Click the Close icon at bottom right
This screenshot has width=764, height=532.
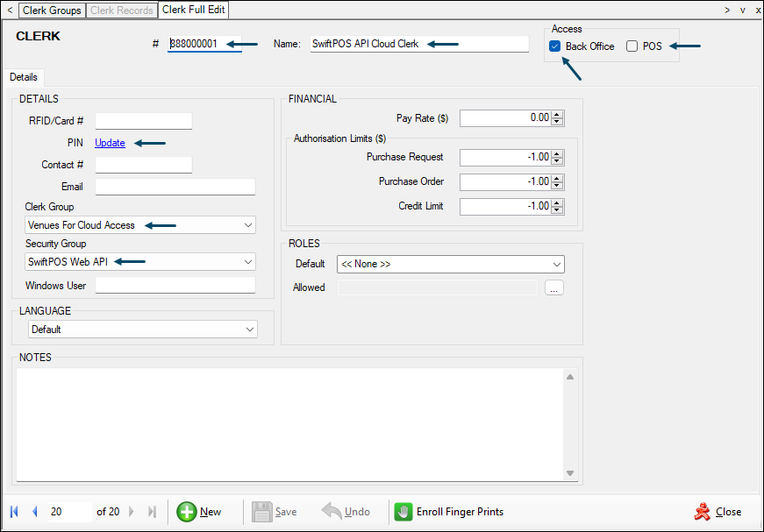[x=702, y=512]
